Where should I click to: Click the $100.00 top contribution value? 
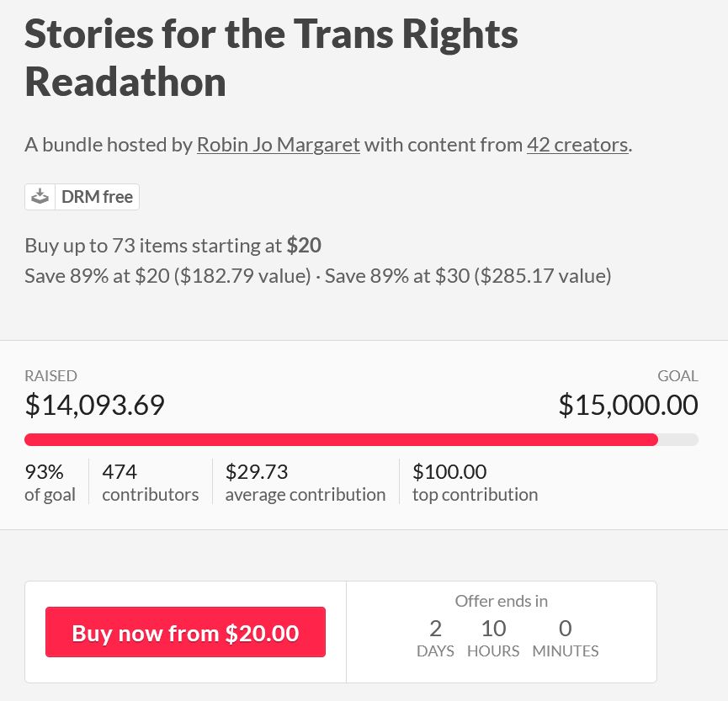(x=475, y=481)
